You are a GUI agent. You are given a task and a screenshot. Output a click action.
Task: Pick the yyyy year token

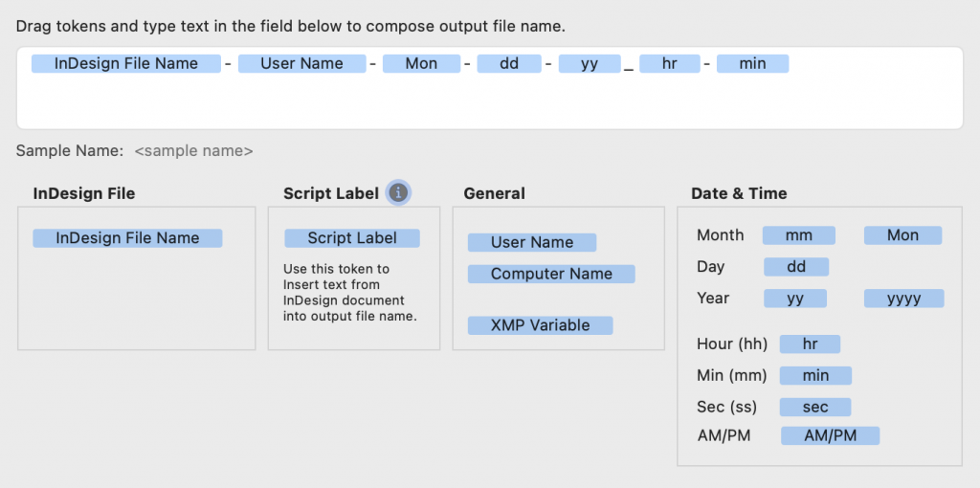[903, 298]
